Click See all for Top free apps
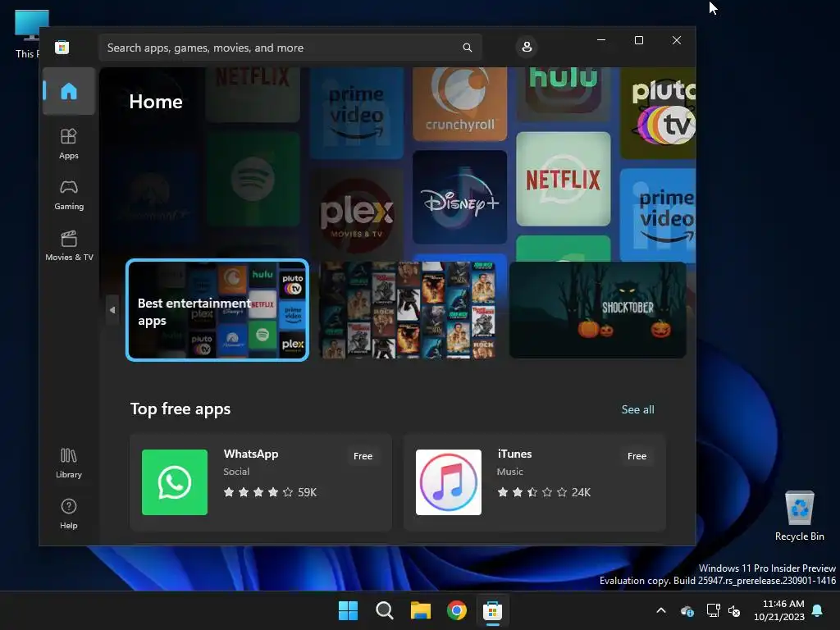Image resolution: width=840 pixels, height=630 pixels. [x=637, y=409]
